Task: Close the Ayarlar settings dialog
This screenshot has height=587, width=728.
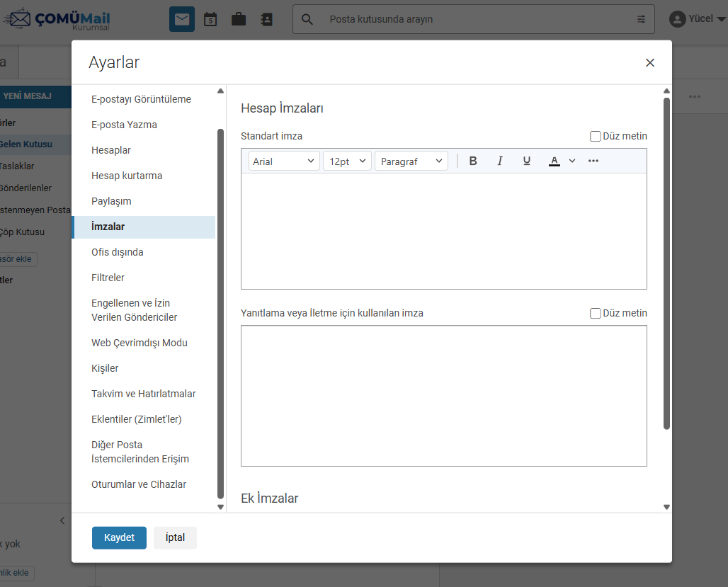Action: tap(650, 63)
